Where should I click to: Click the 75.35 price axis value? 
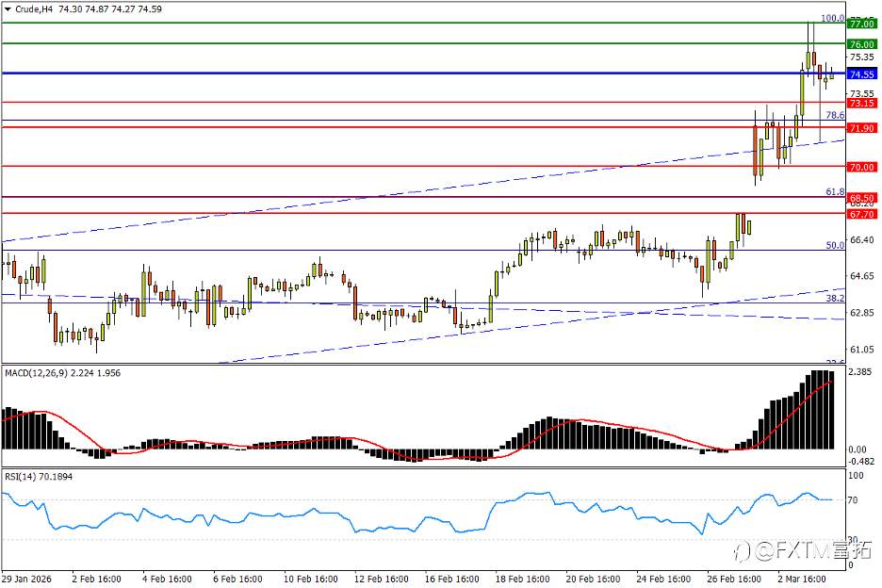click(x=862, y=57)
